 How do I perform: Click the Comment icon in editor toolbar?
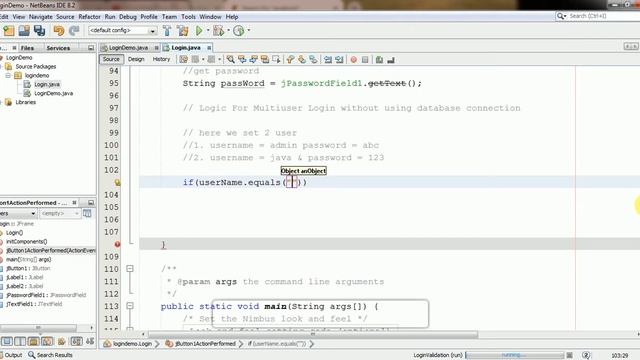(379, 60)
